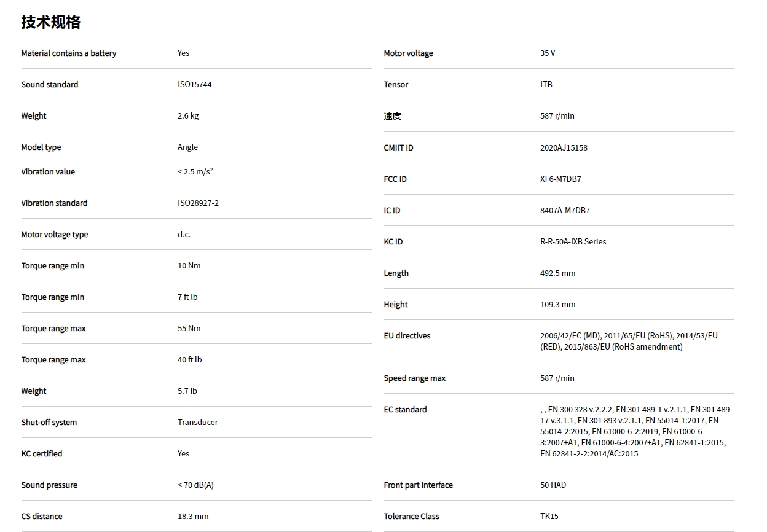This screenshot has height=532, width=767.
Task: Click the 492.5 mm length value
Action: (557, 273)
